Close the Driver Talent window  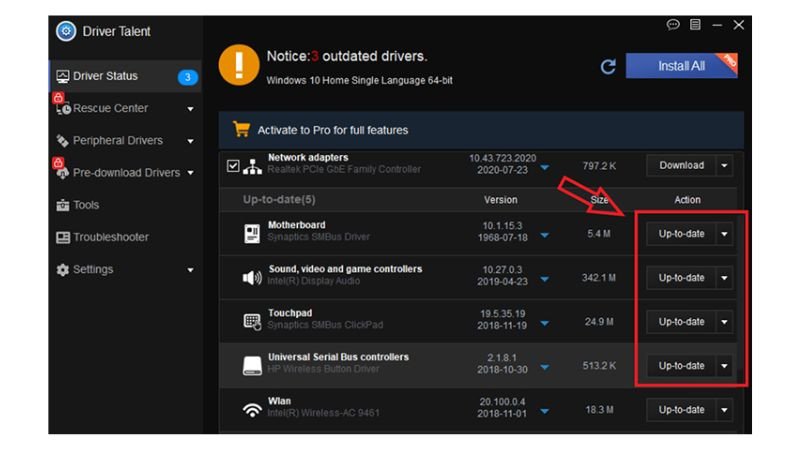[x=738, y=25]
